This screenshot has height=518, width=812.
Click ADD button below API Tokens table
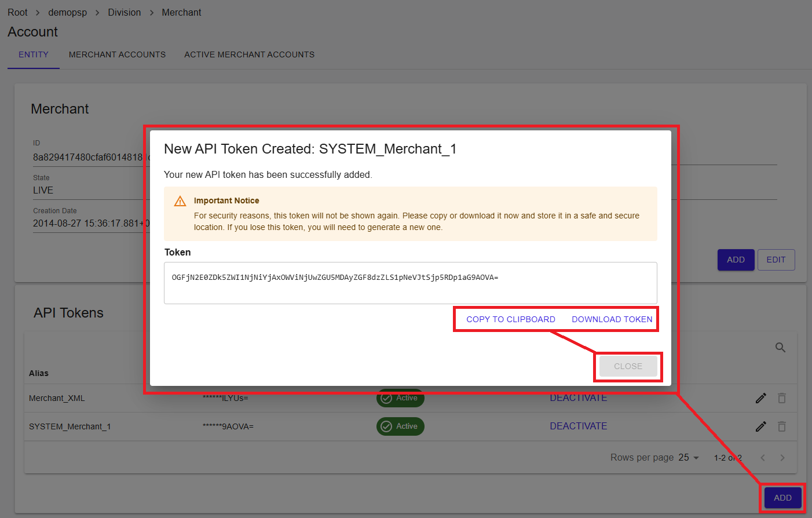pyautogui.click(x=782, y=498)
